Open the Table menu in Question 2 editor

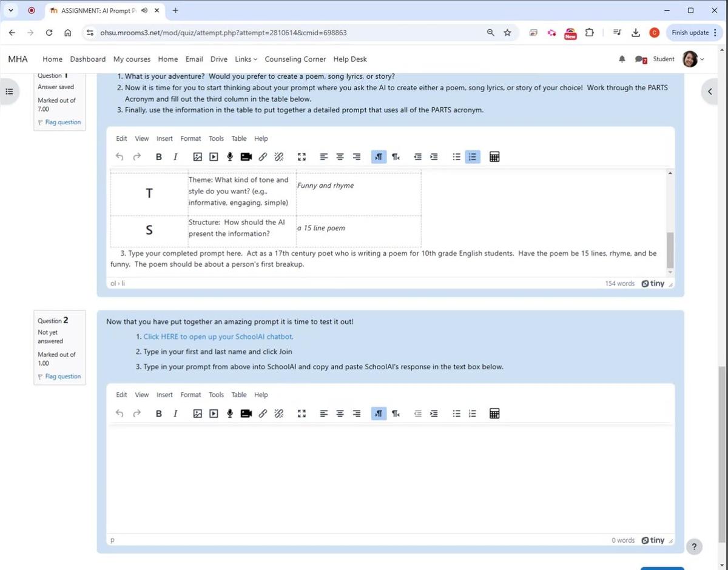(x=239, y=395)
